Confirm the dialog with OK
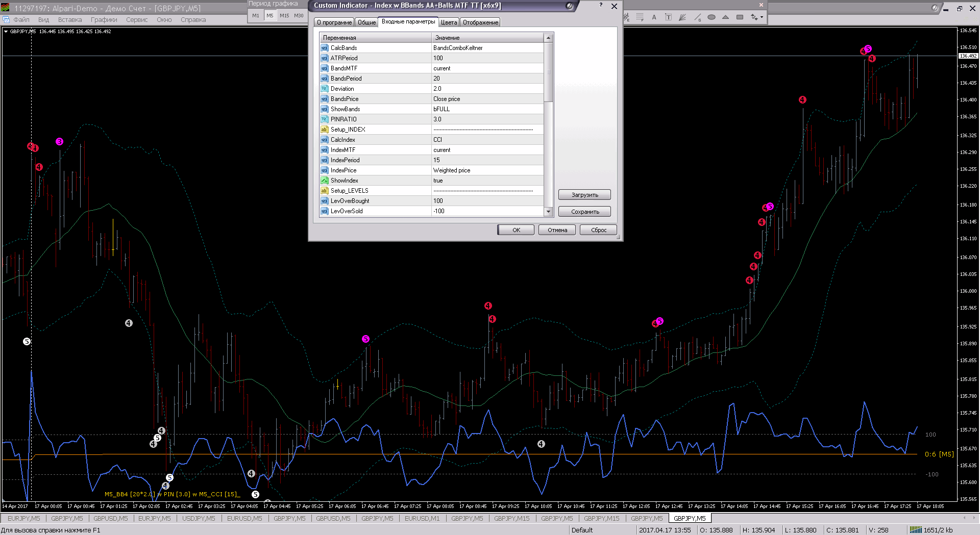 [x=516, y=230]
